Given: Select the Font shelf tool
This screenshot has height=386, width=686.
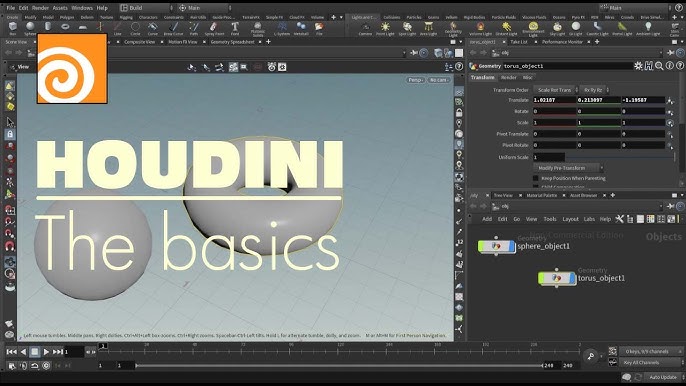Looking at the screenshot, I should click(235, 28).
